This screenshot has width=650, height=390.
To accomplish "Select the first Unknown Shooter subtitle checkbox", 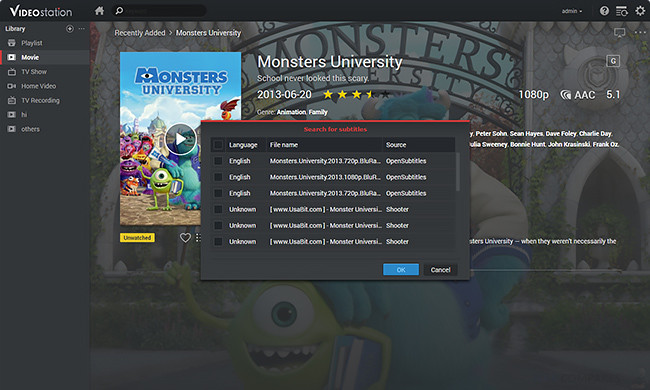I will (x=218, y=209).
